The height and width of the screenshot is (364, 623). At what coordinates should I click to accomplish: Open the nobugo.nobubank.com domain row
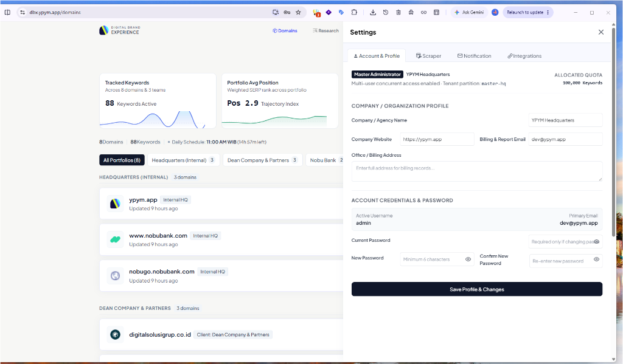pos(221,276)
